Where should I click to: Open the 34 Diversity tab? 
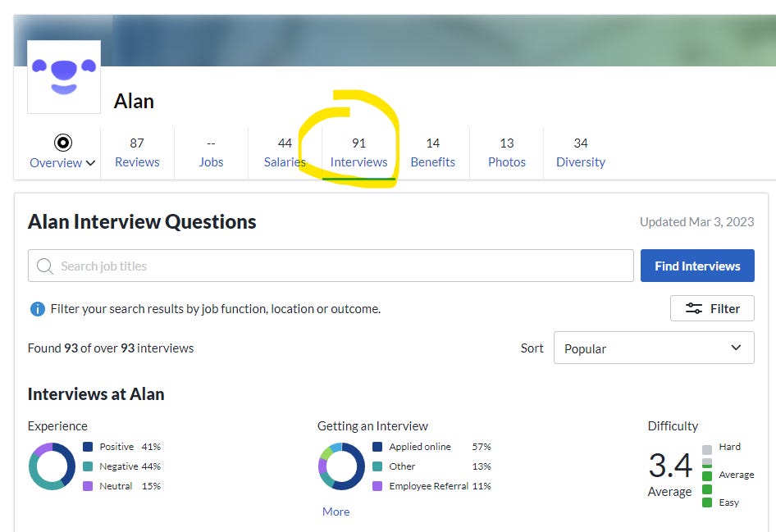tap(581, 152)
